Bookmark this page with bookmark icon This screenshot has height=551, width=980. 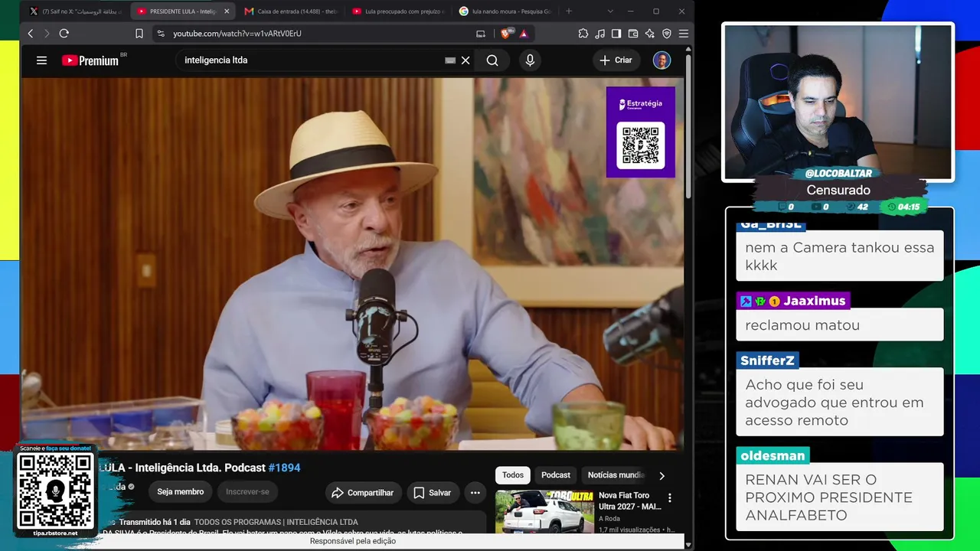139,34
